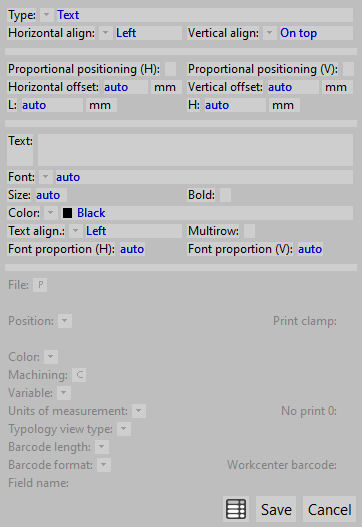Open the Position dropdown arrow
Image resolution: width=362 pixels, height=527 pixels.
point(65,321)
